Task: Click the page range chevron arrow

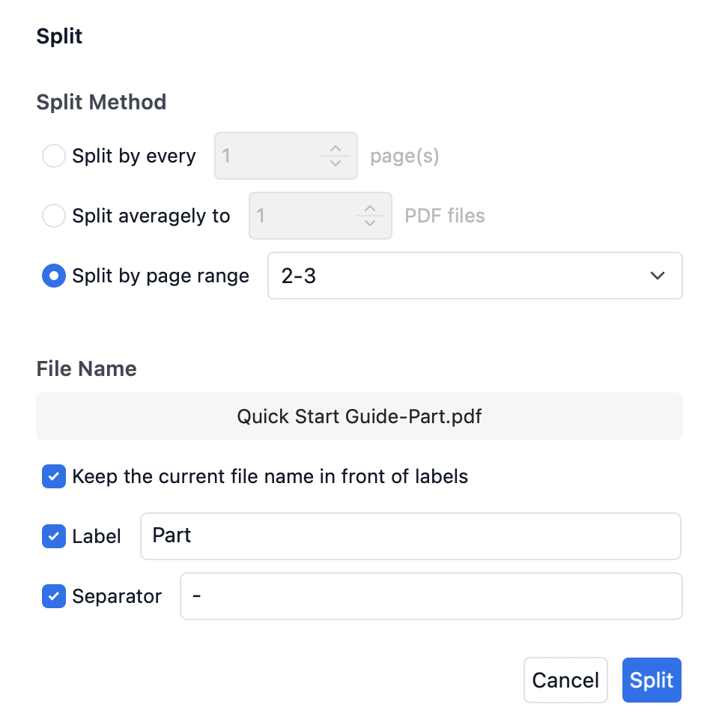Action: [658, 276]
